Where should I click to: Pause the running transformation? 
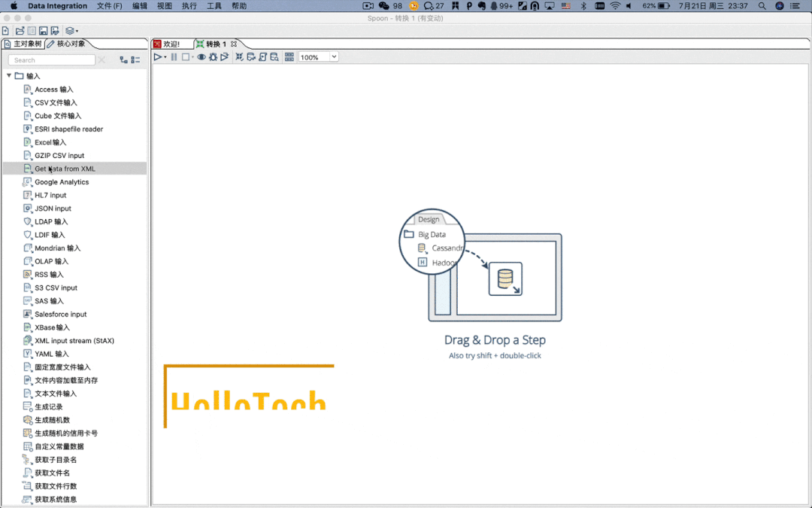point(174,57)
